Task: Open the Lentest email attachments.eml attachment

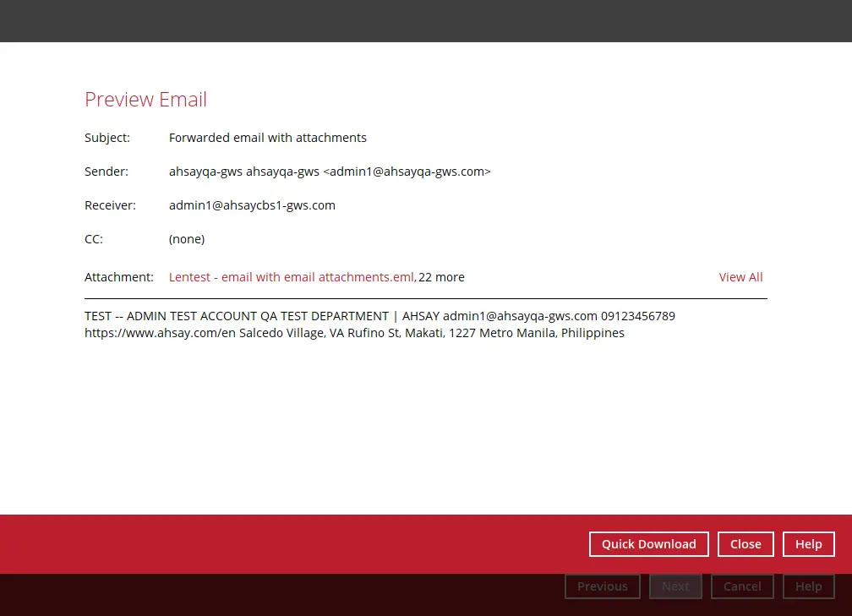Action: 291,277
